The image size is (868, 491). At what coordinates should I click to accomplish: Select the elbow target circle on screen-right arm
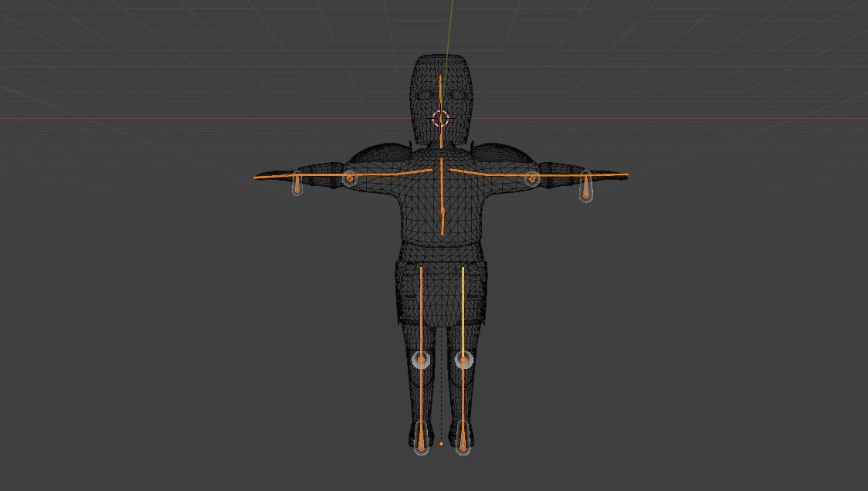click(x=532, y=178)
